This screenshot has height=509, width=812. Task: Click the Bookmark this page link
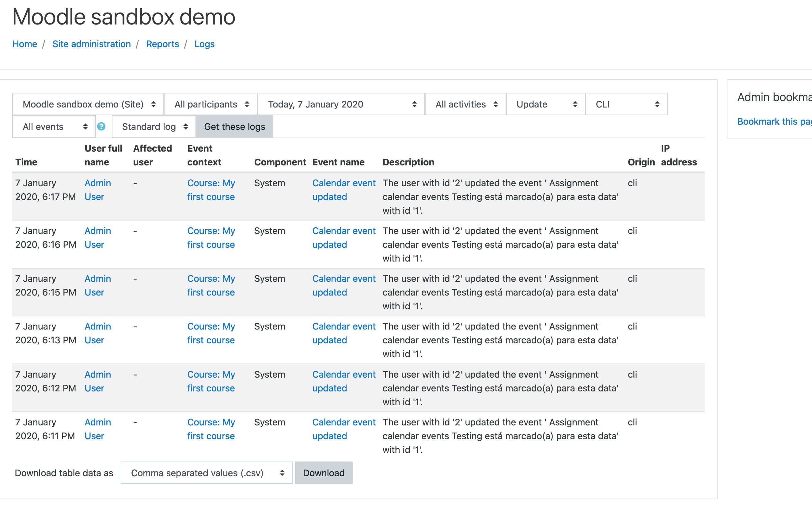point(774,121)
